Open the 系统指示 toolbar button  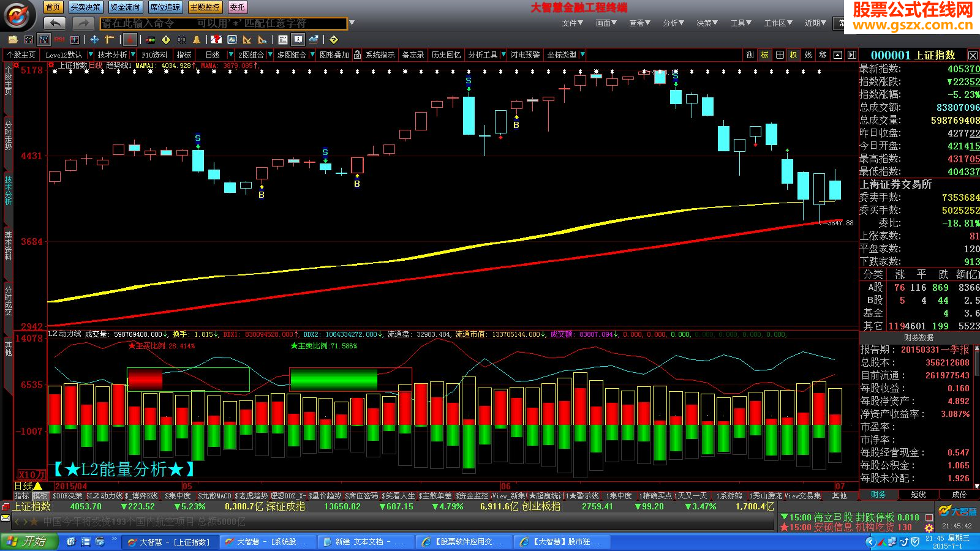(x=380, y=55)
